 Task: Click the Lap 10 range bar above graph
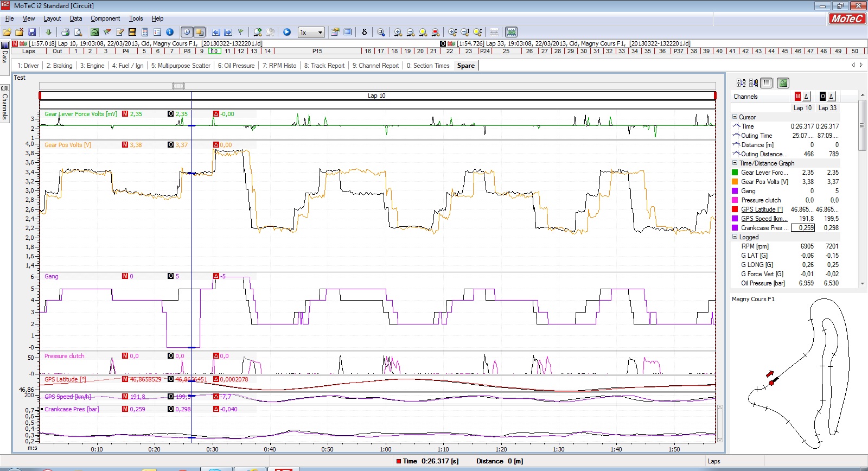(377, 96)
